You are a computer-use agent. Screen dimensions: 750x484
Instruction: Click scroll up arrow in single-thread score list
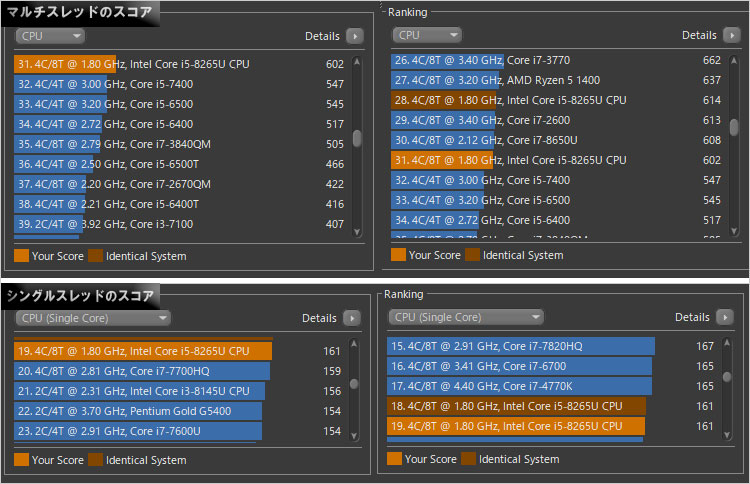[354, 343]
